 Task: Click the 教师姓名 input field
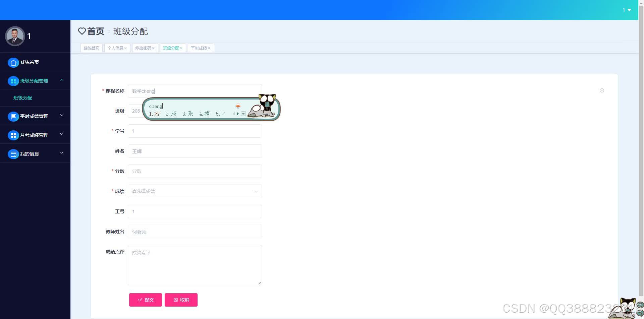[x=195, y=232]
